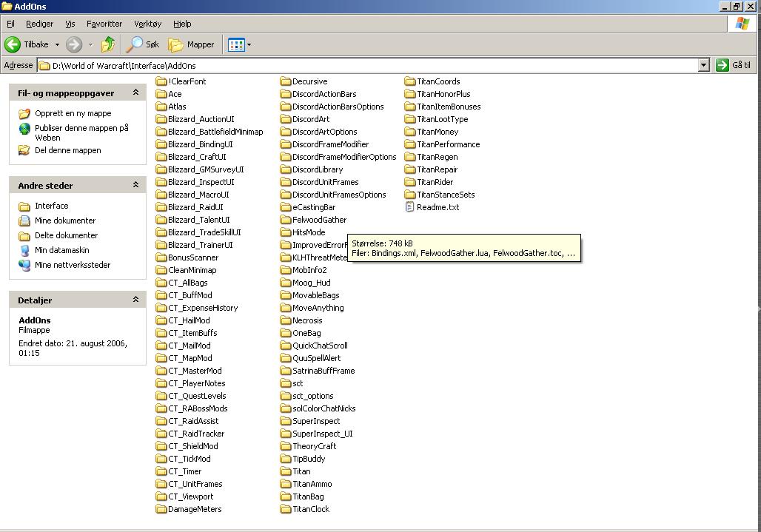
Task: Click the Gå til go button
Action: coord(734,65)
